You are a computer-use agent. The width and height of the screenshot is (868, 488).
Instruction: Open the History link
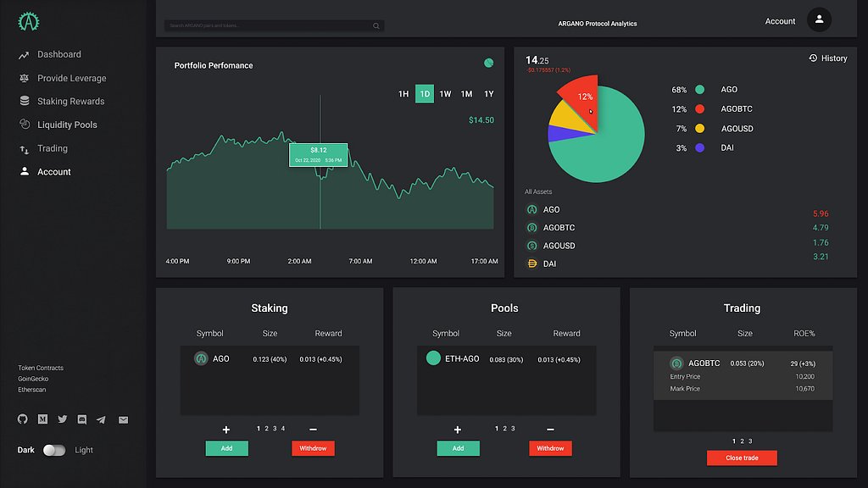827,58
